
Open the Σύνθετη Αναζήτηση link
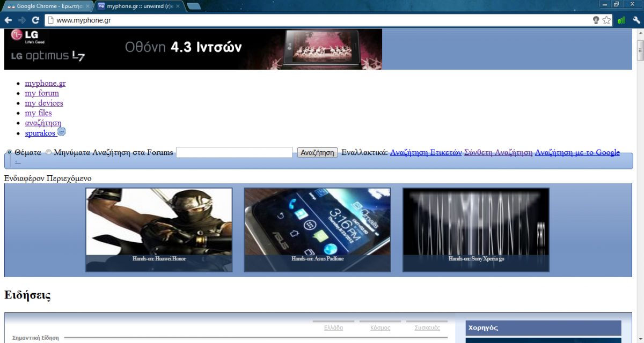tap(498, 153)
